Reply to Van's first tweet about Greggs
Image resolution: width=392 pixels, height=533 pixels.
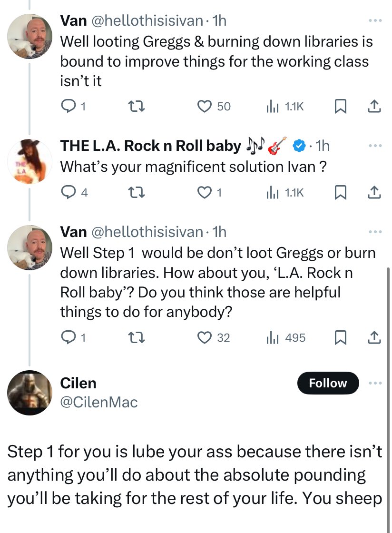(x=69, y=107)
